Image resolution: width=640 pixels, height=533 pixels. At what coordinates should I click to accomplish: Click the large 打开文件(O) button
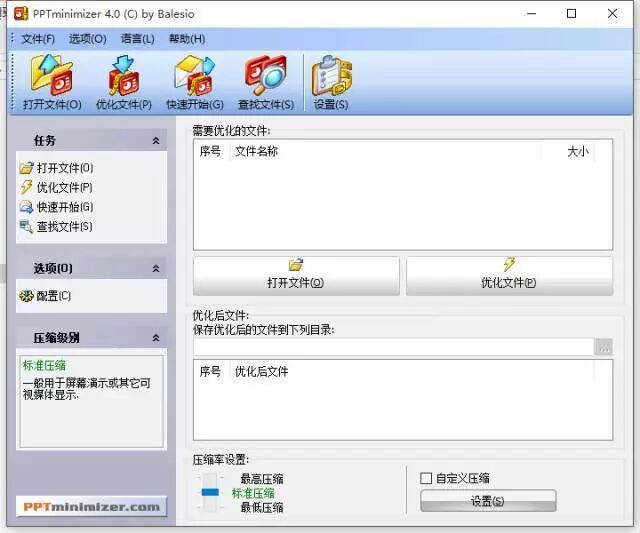pos(296,275)
